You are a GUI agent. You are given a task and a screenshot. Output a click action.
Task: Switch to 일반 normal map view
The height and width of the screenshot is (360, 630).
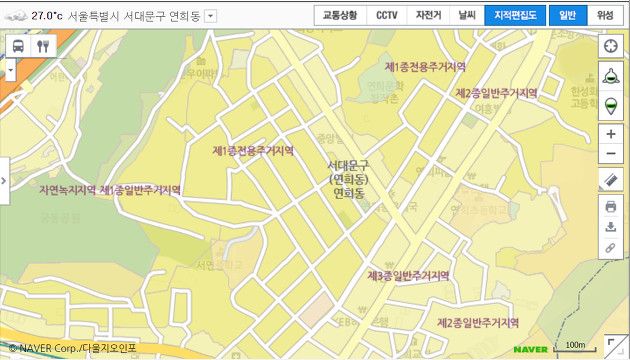point(568,15)
